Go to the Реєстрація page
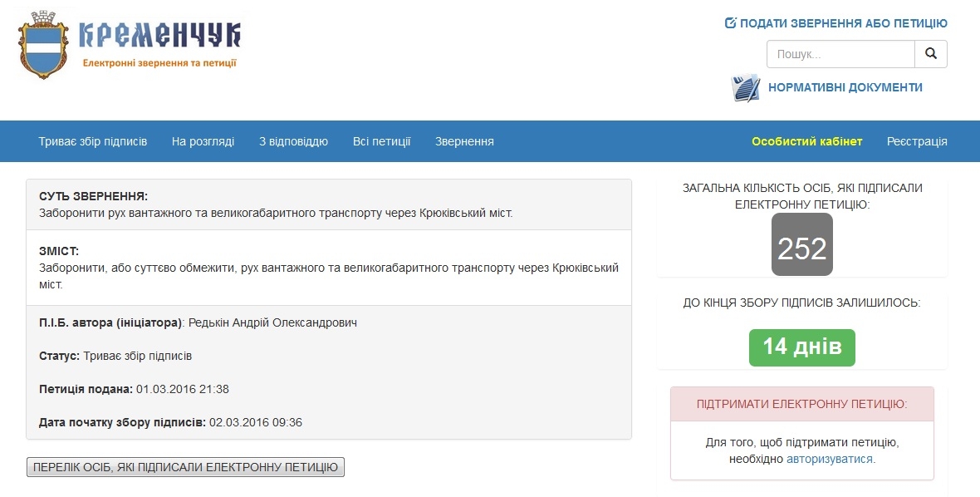Image resolution: width=980 pixels, height=497 pixels. pyautogui.click(x=917, y=141)
